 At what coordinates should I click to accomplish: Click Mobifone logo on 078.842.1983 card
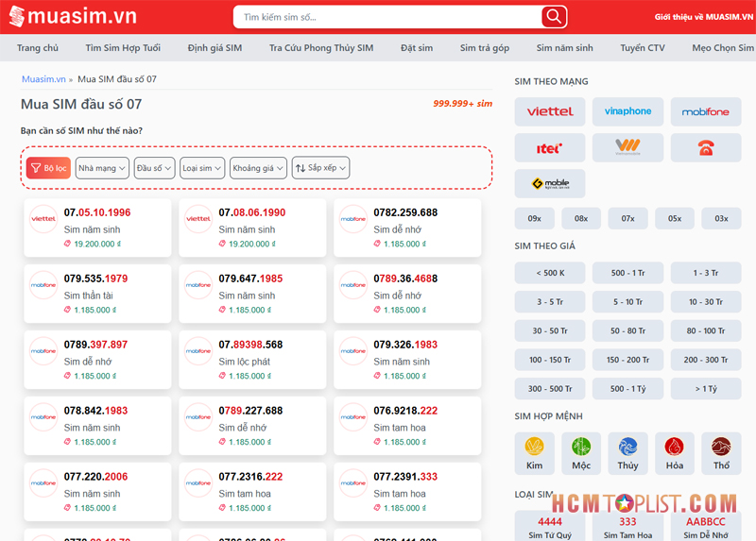(43, 417)
